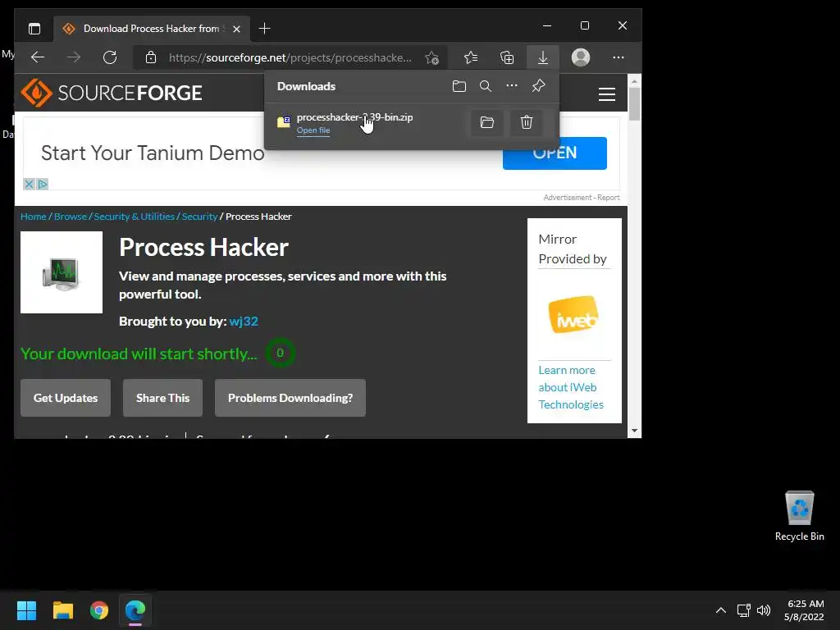The image size is (840, 630).
Task: Launch Google Chrome from taskbar
Action: pyautogui.click(x=99, y=610)
